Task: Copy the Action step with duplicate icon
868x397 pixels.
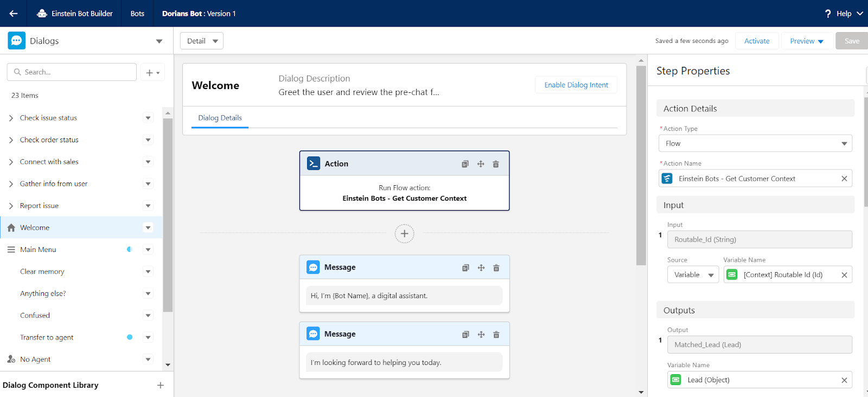Action: click(x=465, y=164)
